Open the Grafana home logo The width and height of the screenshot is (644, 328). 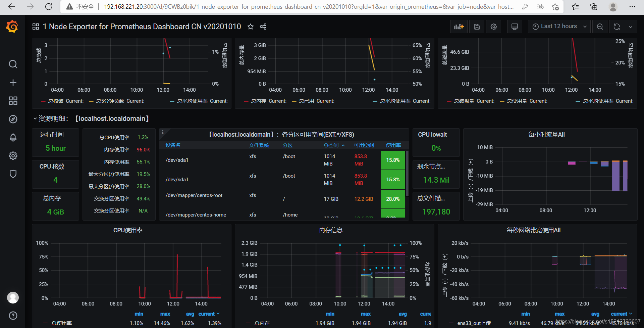click(x=12, y=27)
